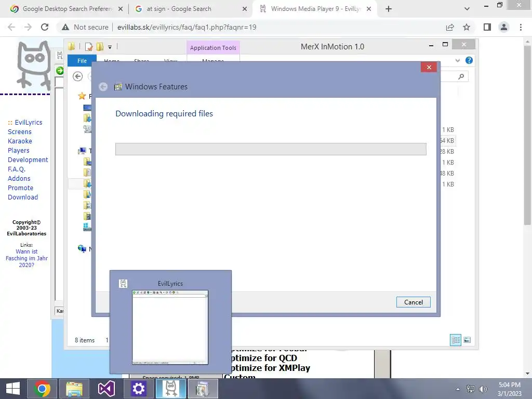Switch to Google Desktop Search Preferences tab
This screenshot has width=532, height=399.
[67, 9]
